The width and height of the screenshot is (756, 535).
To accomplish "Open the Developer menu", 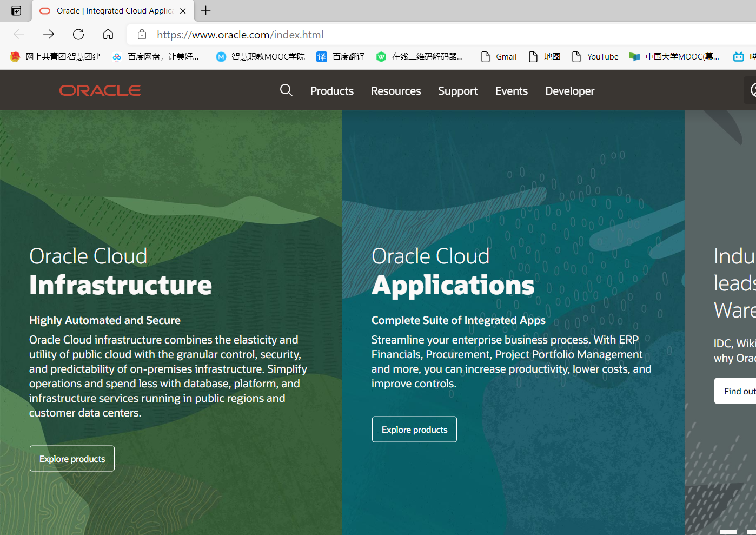I will point(570,91).
